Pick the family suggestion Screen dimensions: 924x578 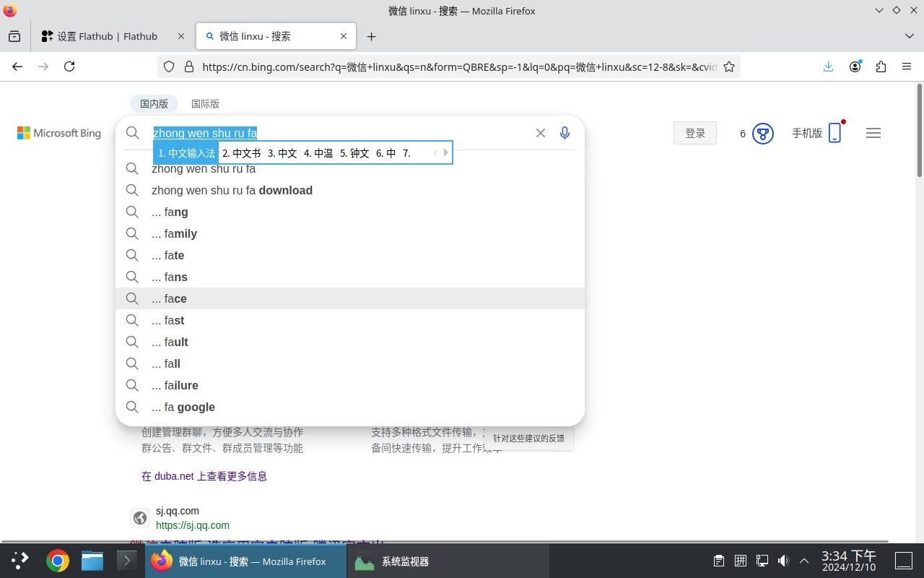[x=350, y=233]
